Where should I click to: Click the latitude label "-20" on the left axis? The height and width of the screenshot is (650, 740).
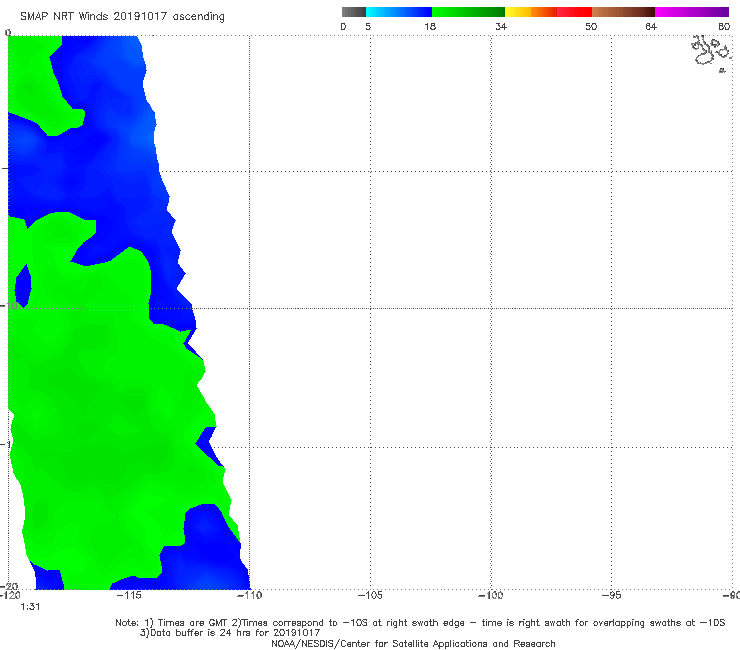pyautogui.click(x=11, y=586)
